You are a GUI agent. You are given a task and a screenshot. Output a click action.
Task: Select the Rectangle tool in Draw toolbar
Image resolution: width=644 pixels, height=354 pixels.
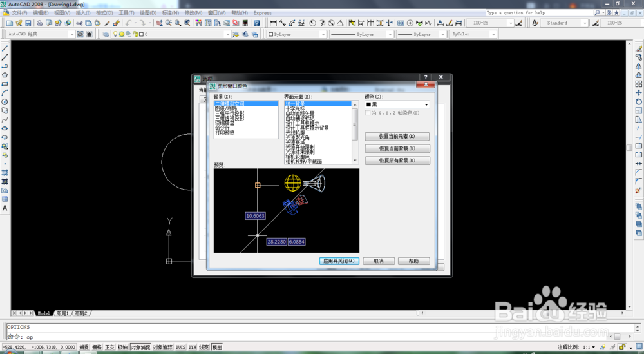[x=5, y=84]
